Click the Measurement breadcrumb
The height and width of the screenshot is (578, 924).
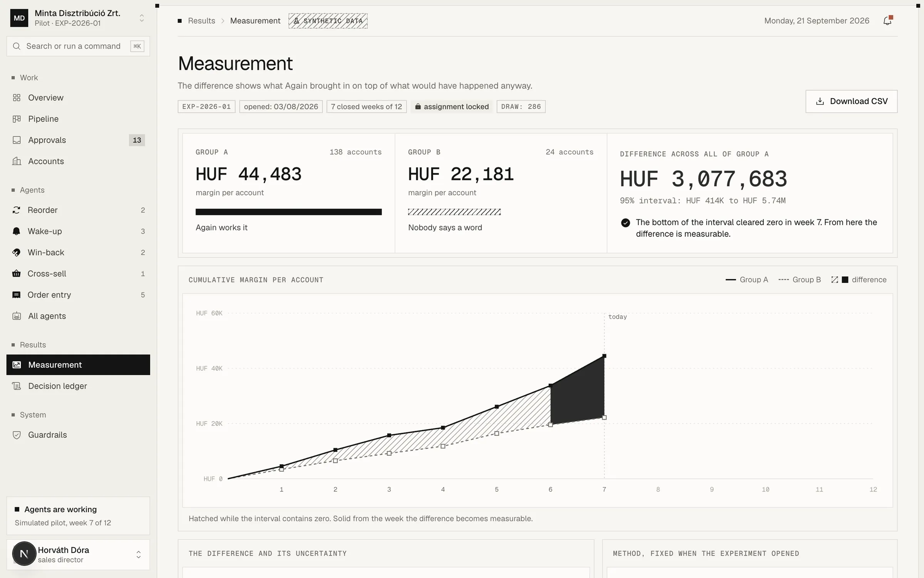point(255,21)
